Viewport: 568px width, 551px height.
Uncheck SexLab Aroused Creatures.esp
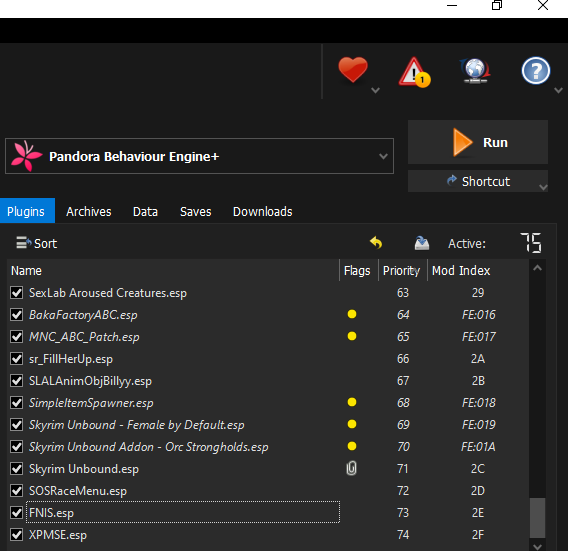(17, 293)
